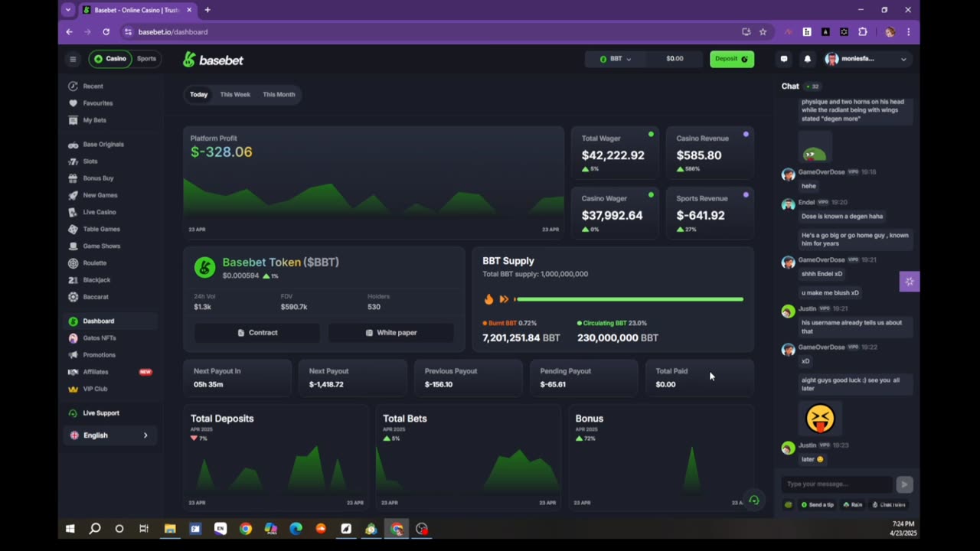The height and width of the screenshot is (551, 980).
Task: Open Recent in the sidebar
Action: click(93, 86)
